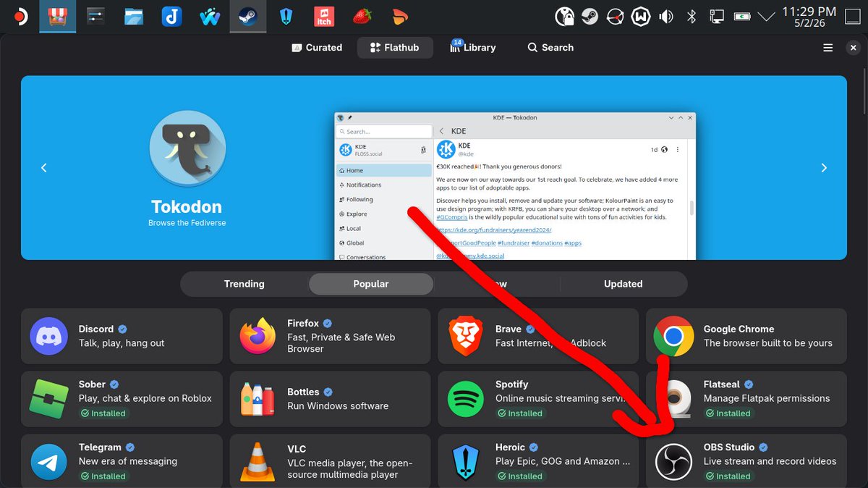The image size is (868, 488).
Task: Advance to the next featured banner
Action: click(824, 168)
